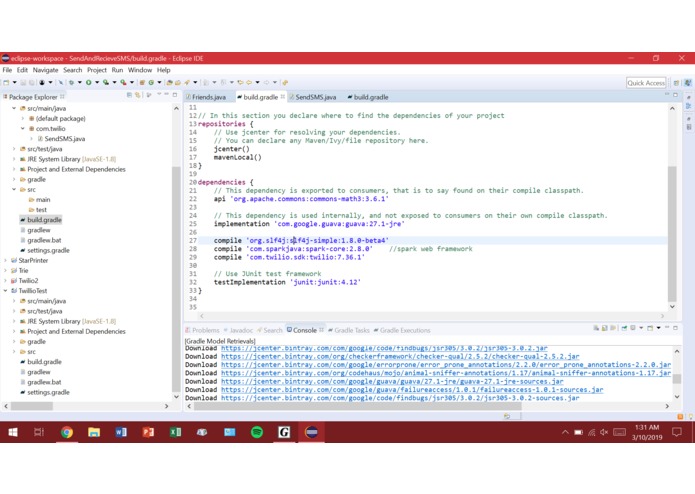Maximize the Console panel
695x494 pixels.
[x=675, y=328]
